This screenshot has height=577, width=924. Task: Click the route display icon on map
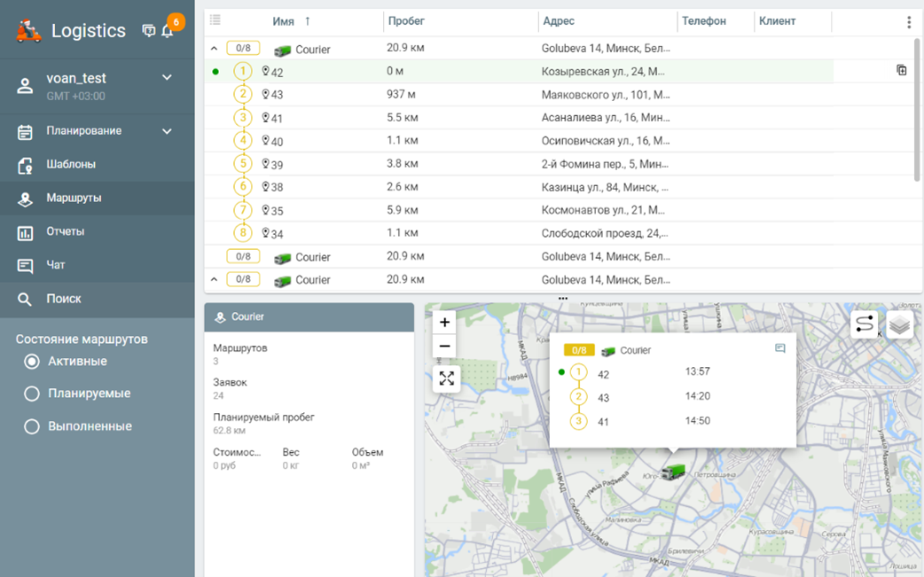pyautogui.click(x=865, y=325)
